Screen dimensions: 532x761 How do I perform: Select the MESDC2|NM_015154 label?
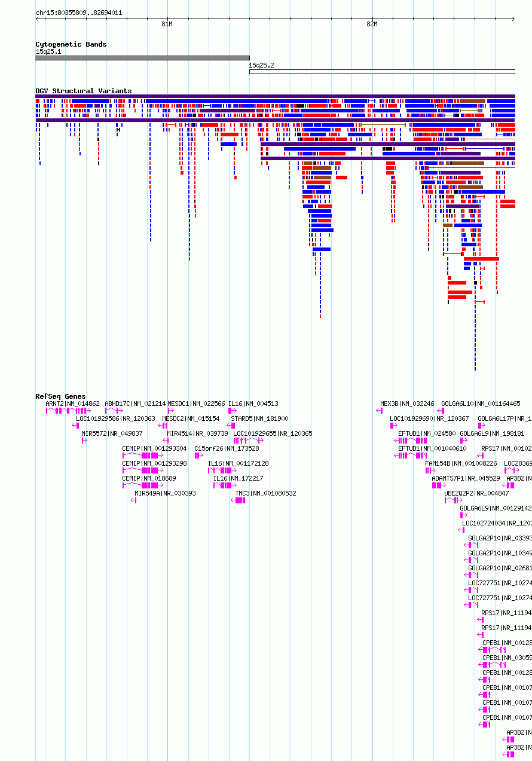click(x=191, y=418)
